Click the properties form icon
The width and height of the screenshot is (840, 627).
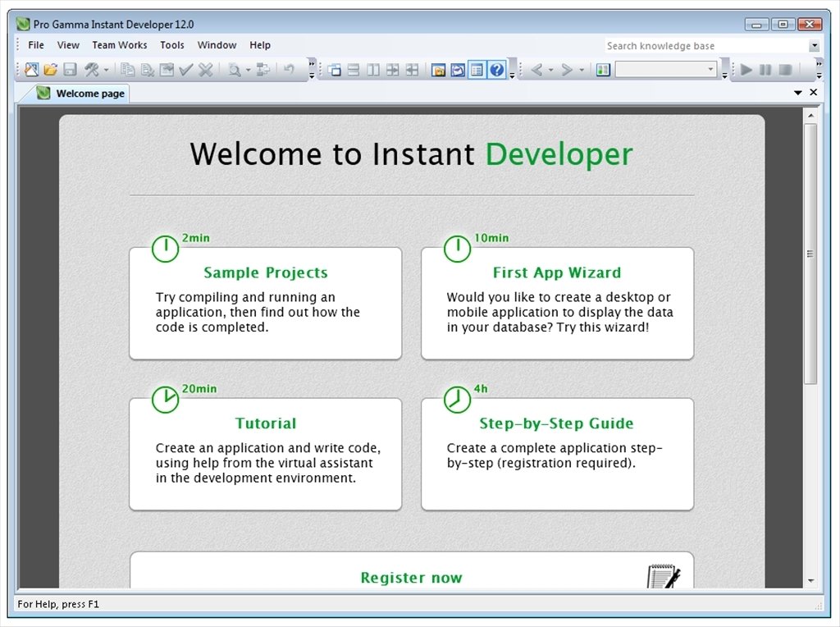click(167, 70)
